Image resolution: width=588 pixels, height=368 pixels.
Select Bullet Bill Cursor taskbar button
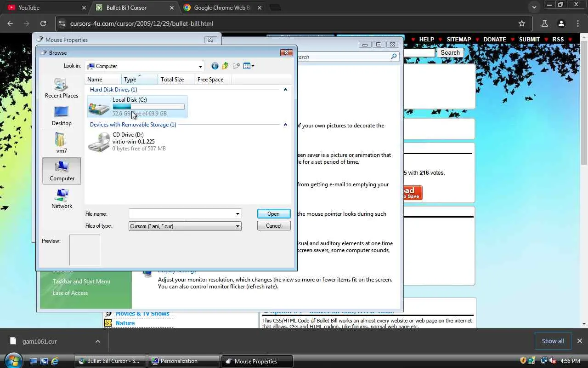pyautogui.click(x=110, y=361)
